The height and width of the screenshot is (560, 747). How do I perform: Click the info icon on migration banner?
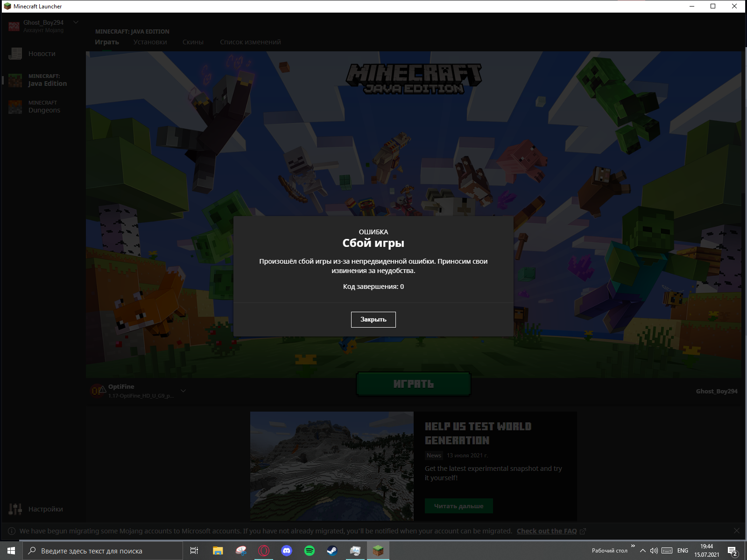click(x=12, y=531)
